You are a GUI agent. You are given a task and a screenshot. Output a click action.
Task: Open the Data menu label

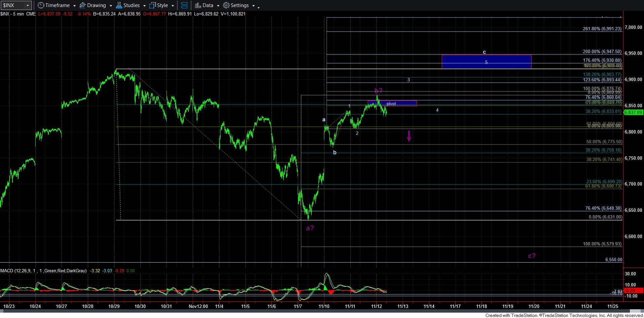(208, 5)
